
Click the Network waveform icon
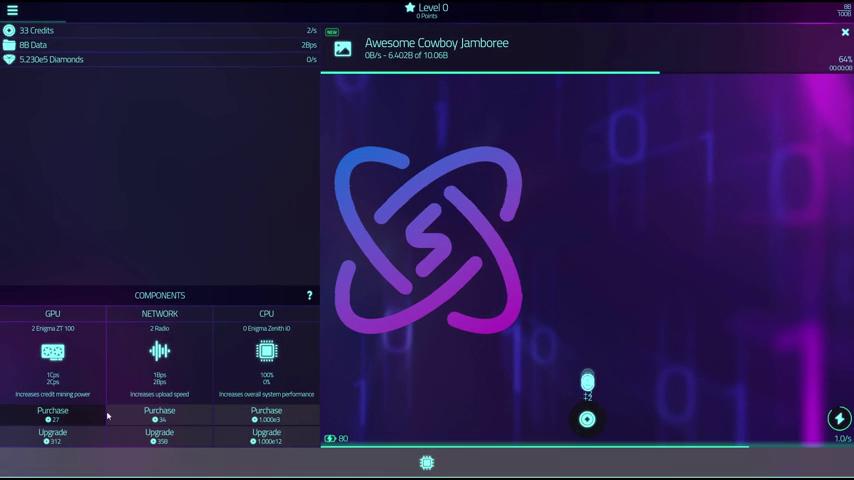tap(160, 351)
